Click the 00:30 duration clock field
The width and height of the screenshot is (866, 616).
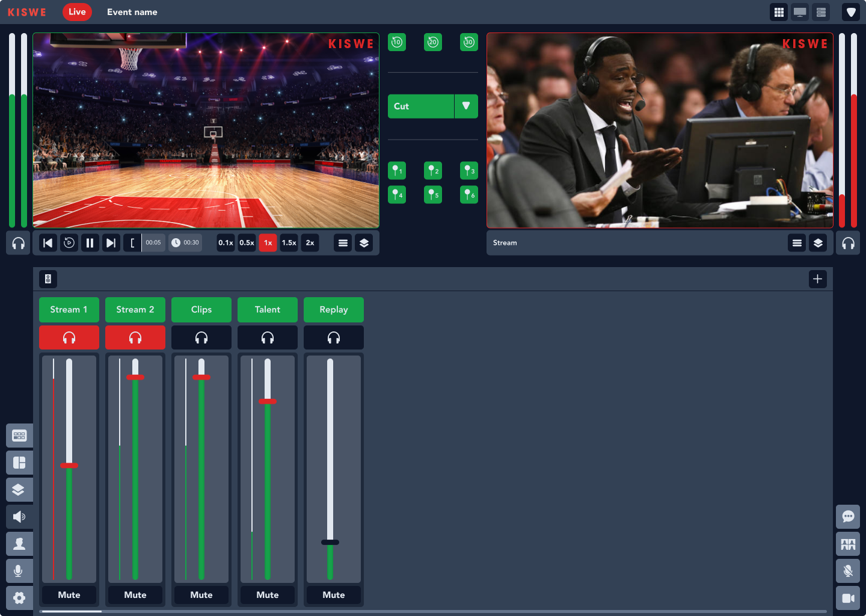(x=185, y=243)
